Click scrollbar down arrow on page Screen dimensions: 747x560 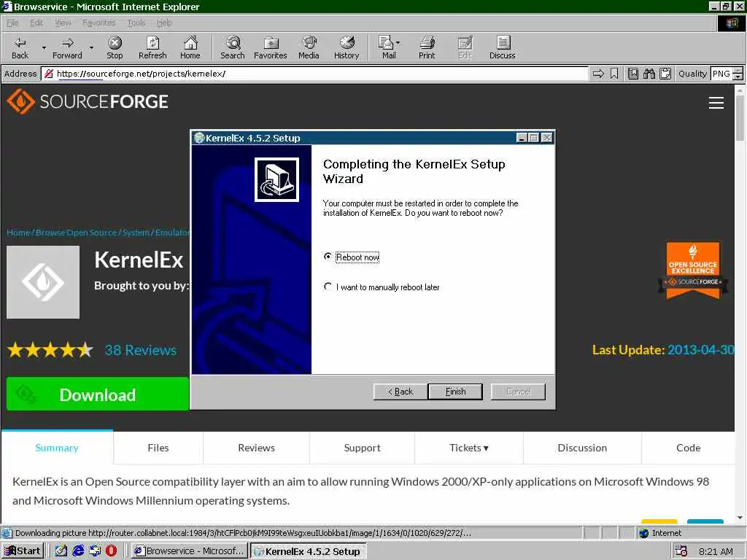(x=740, y=518)
